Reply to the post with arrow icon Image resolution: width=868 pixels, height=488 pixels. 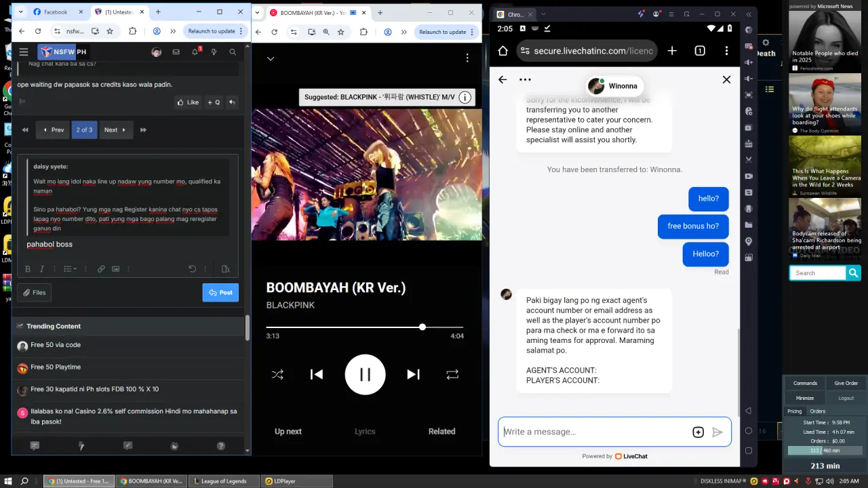(x=232, y=102)
